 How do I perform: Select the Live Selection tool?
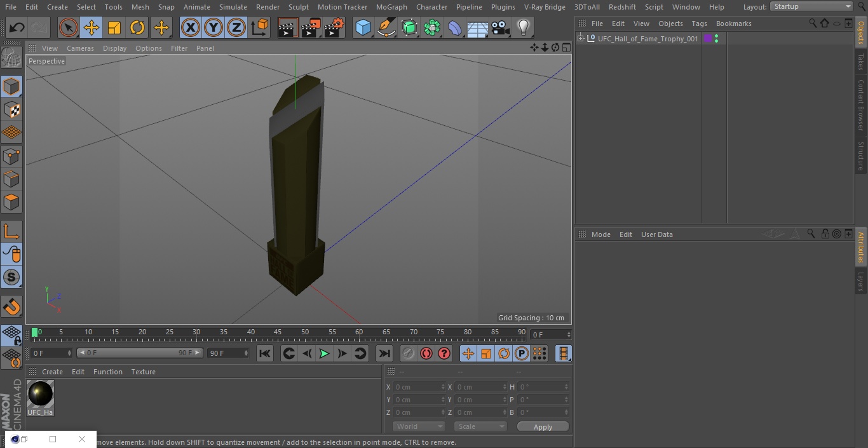pos(69,28)
